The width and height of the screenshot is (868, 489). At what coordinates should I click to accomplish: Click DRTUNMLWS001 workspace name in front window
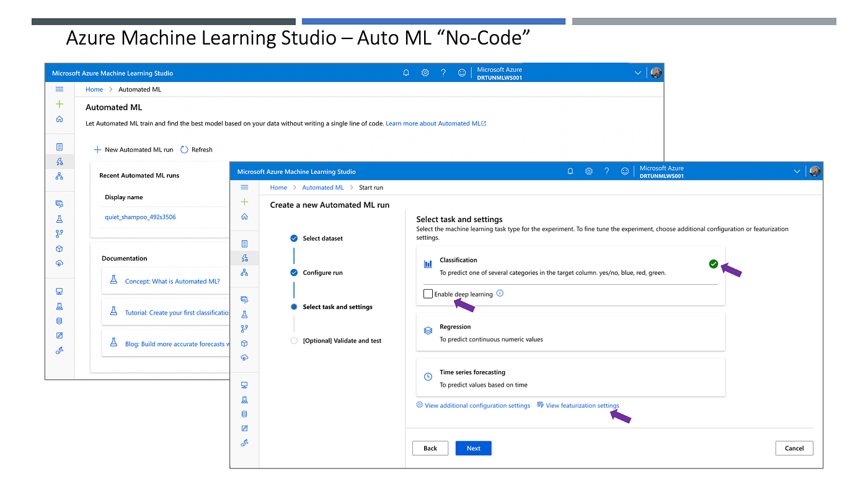[x=662, y=176]
